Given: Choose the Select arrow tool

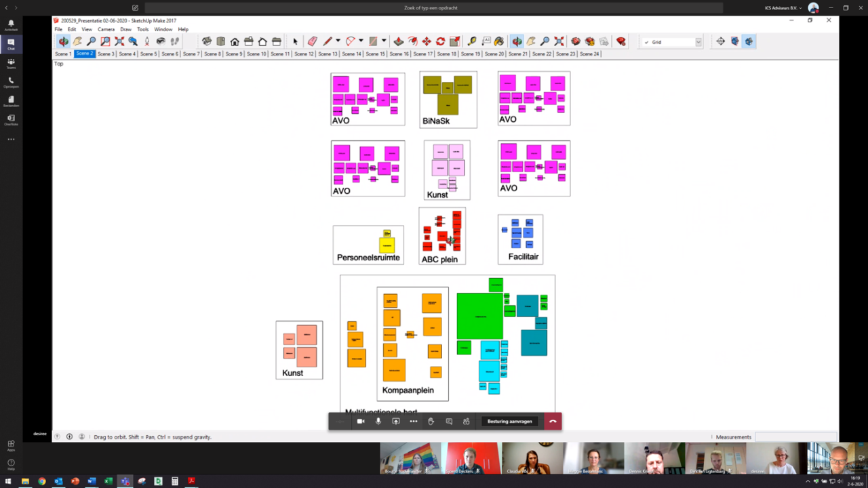Looking at the screenshot, I should (x=295, y=41).
